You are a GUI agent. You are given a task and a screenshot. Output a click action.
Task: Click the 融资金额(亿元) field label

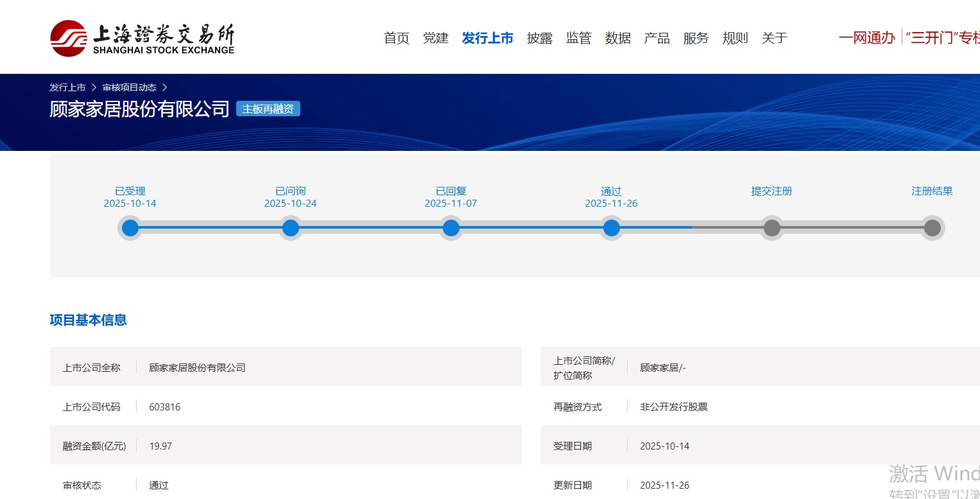[x=94, y=446]
